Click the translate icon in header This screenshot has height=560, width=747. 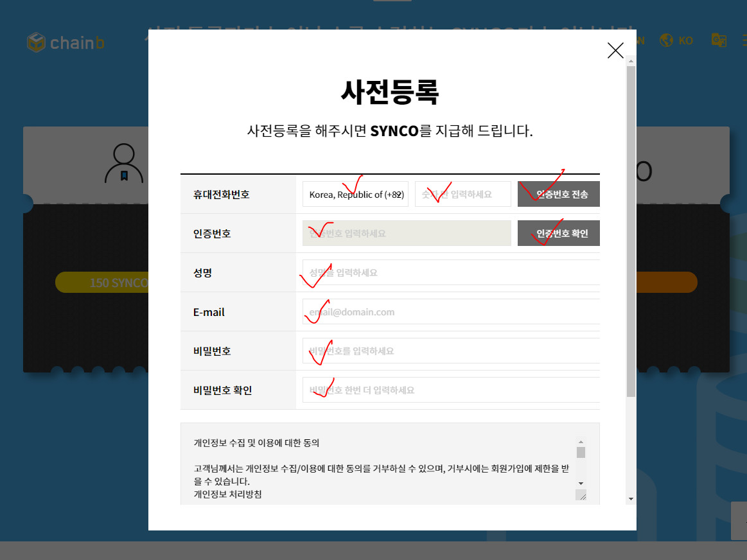point(719,40)
